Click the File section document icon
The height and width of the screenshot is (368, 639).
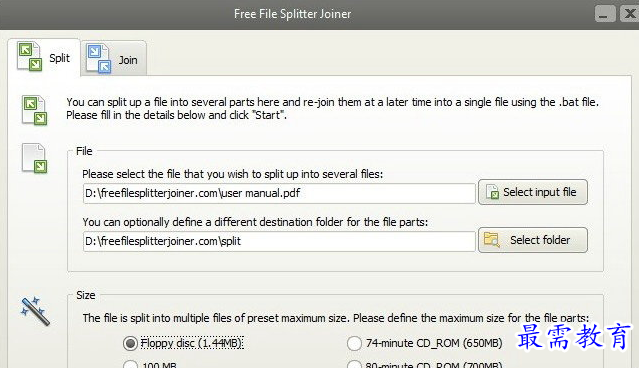(34, 158)
